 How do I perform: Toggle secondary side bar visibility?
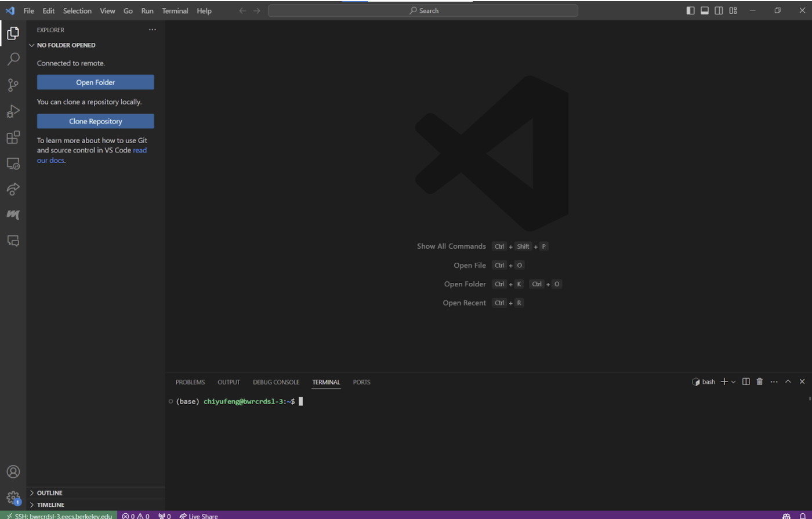click(719, 10)
